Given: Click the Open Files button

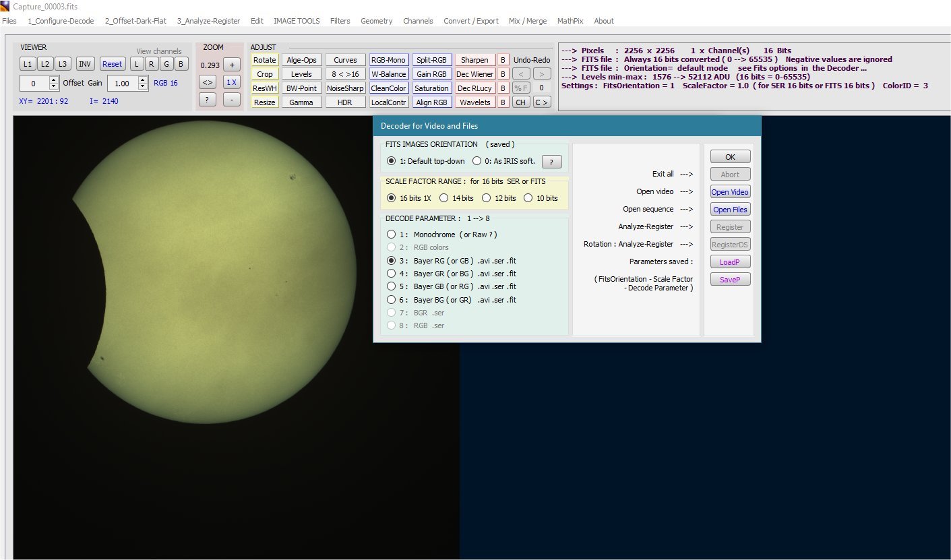Looking at the screenshot, I should 730,210.
